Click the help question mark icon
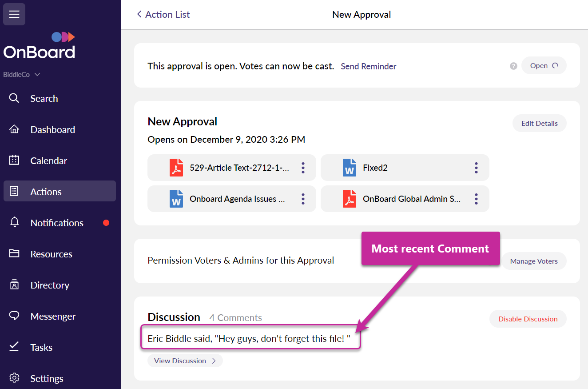The height and width of the screenshot is (389, 588). 513,66
